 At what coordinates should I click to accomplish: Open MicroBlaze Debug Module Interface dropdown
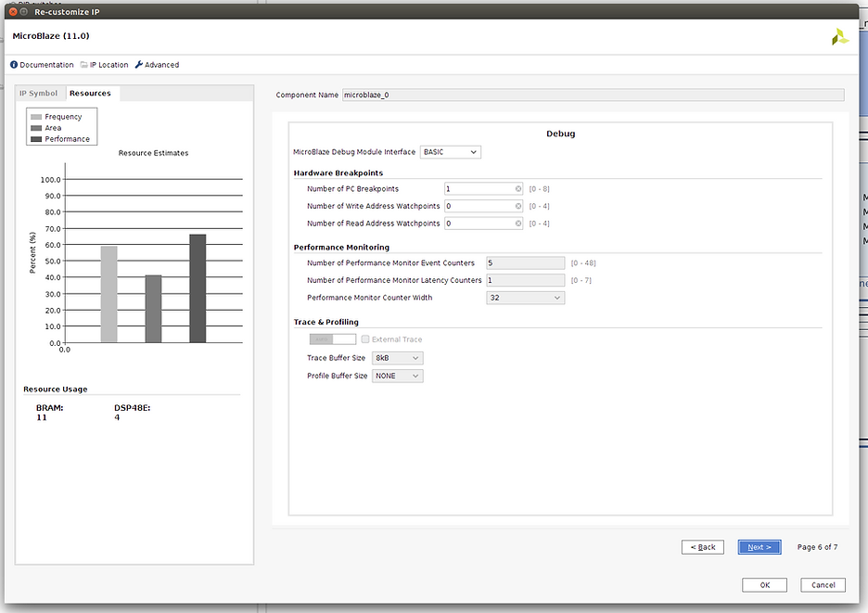pyautogui.click(x=451, y=152)
